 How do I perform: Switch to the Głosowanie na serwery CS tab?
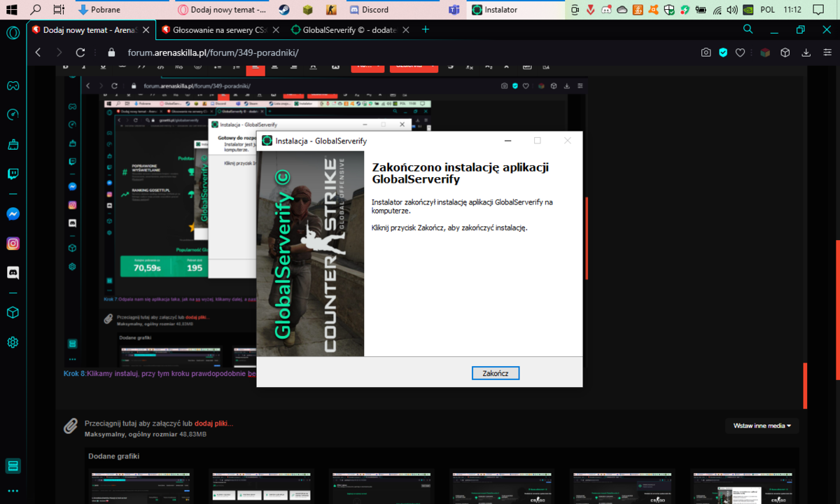(214, 29)
